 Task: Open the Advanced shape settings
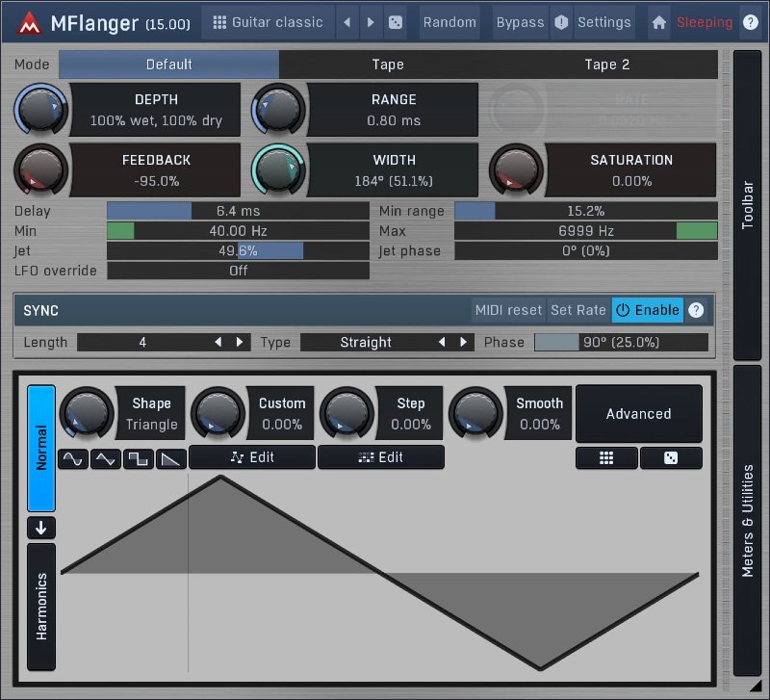(x=638, y=414)
